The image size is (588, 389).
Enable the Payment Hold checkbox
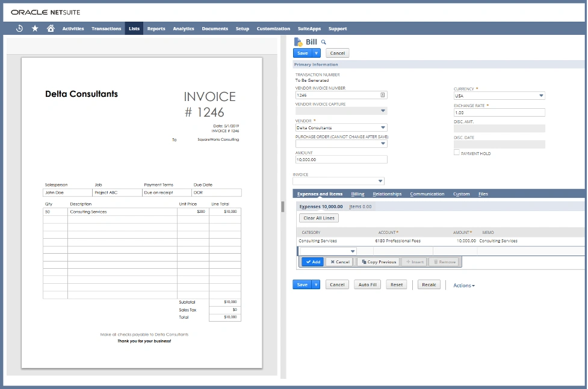pos(457,153)
